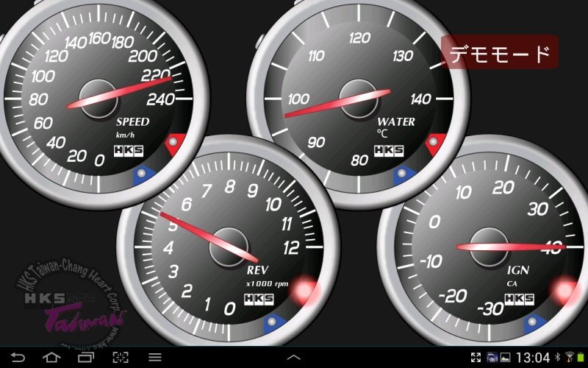This screenshot has height=368, width=588.
Task: Open the recent apps button
Action: point(86,357)
